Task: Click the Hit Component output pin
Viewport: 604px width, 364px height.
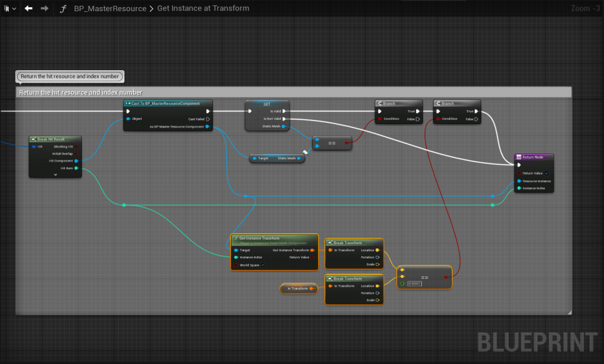Action: (x=77, y=160)
